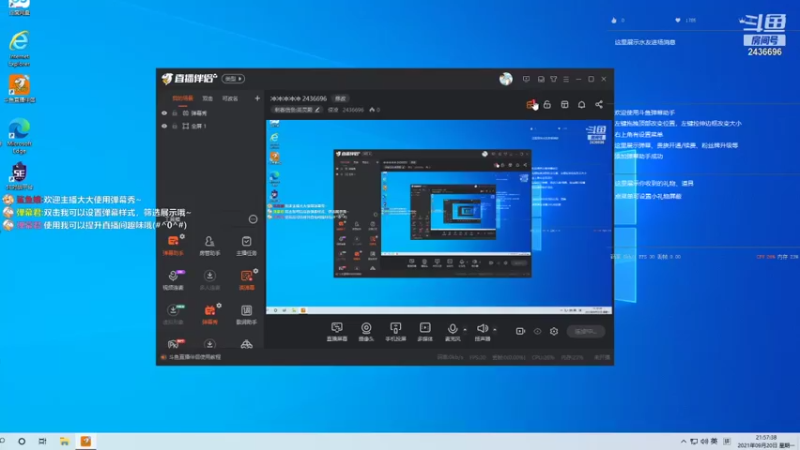Click the room ID 2436696 text

(353, 110)
